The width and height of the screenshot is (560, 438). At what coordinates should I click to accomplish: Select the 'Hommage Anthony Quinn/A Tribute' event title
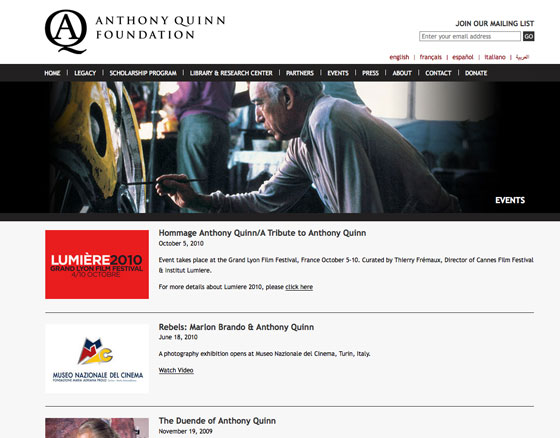coord(262,233)
